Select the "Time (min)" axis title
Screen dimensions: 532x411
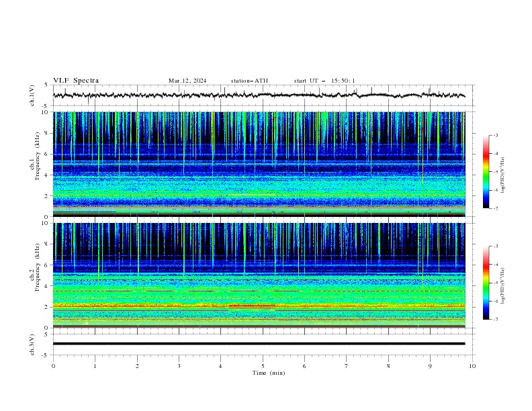coord(269,373)
